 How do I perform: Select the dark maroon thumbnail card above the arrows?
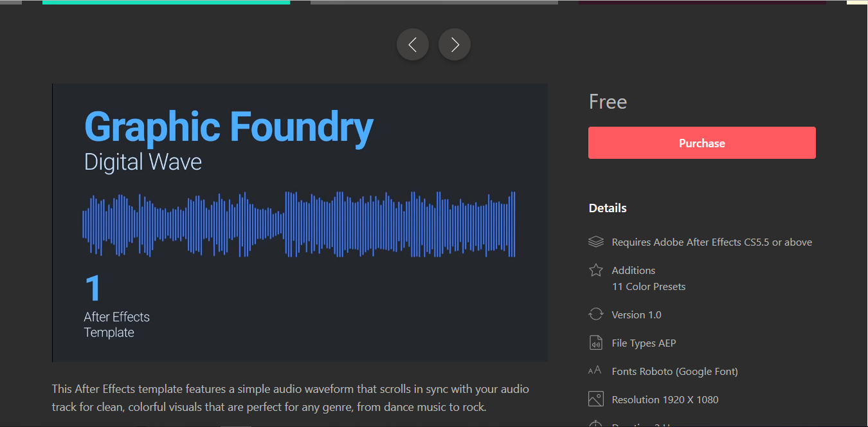[x=702, y=2]
